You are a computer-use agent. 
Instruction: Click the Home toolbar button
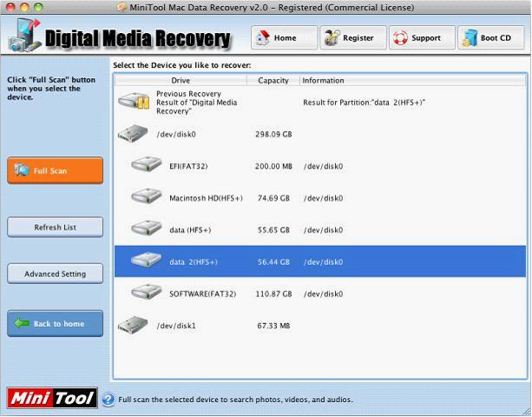285,37
